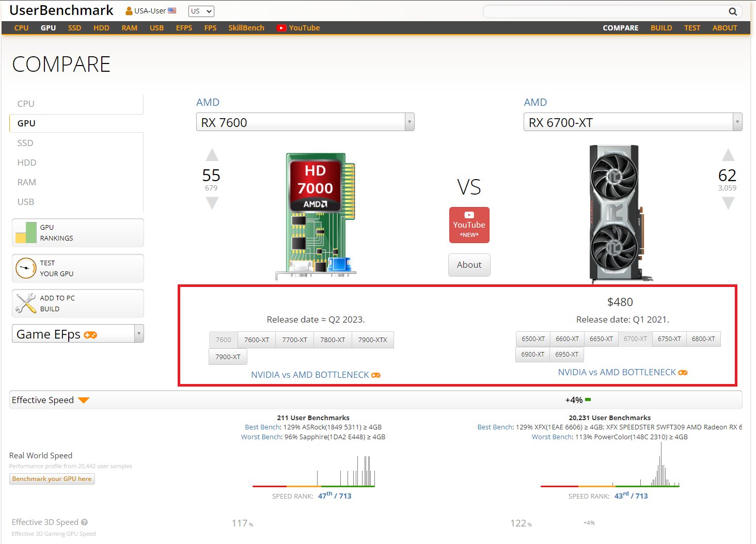
Task: Click the Benchmark your GPU here link
Action: coord(52,479)
